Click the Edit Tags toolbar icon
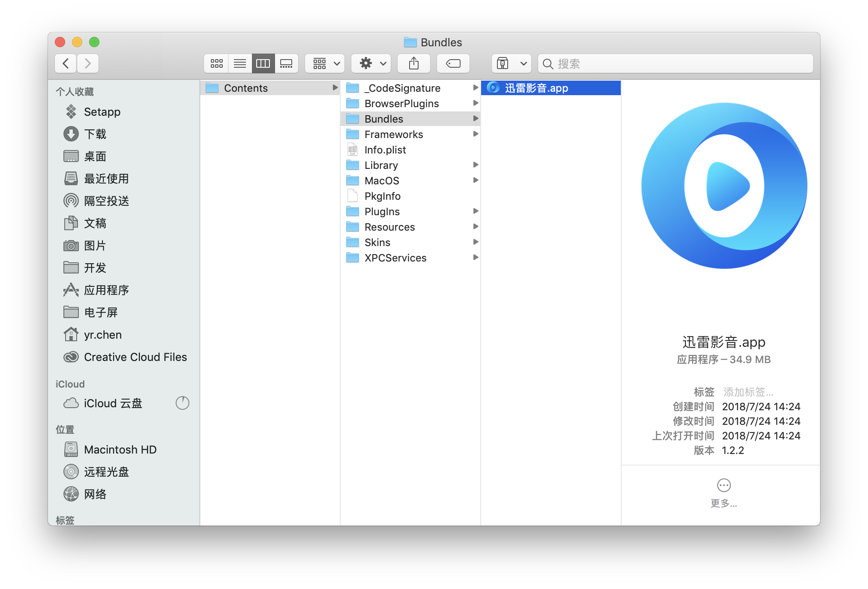This screenshot has width=868, height=589. click(x=453, y=63)
